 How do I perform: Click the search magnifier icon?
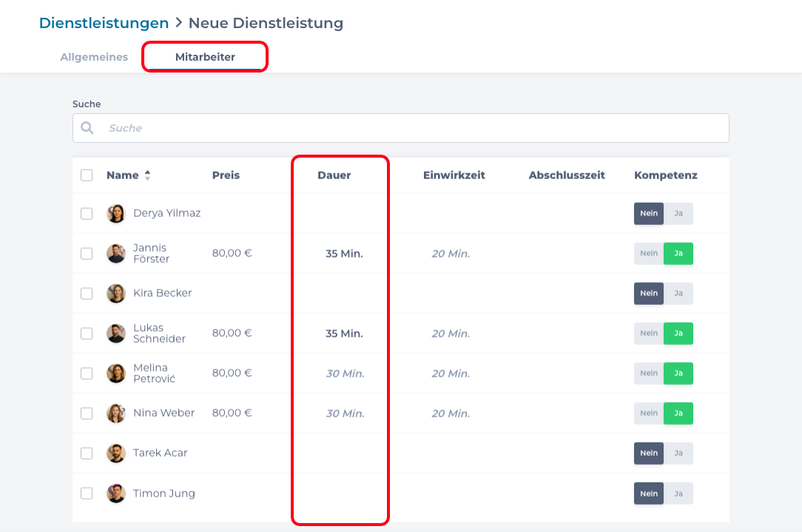coord(87,128)
